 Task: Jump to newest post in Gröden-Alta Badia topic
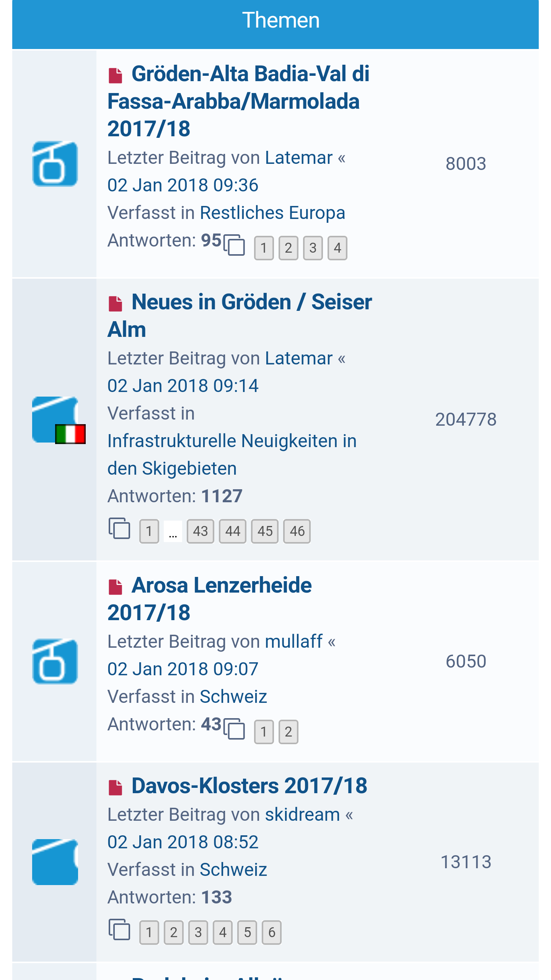[x=115, y=75]
